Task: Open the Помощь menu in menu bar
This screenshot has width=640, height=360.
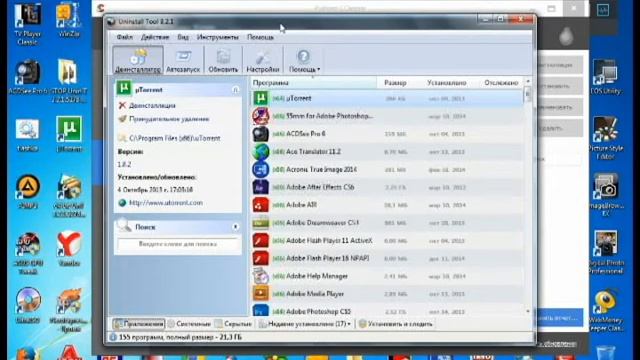Action: tap(260, 37)
